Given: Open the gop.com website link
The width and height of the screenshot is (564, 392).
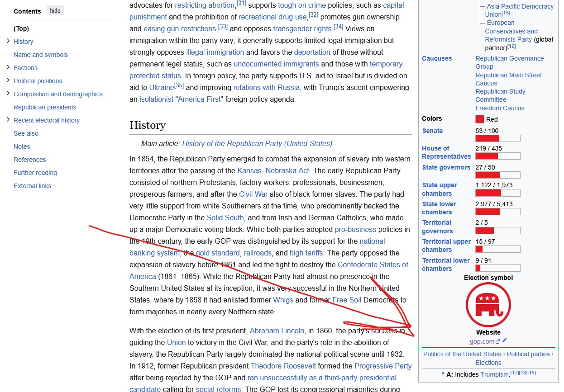Looking at the screenshot, I should 485,341.
